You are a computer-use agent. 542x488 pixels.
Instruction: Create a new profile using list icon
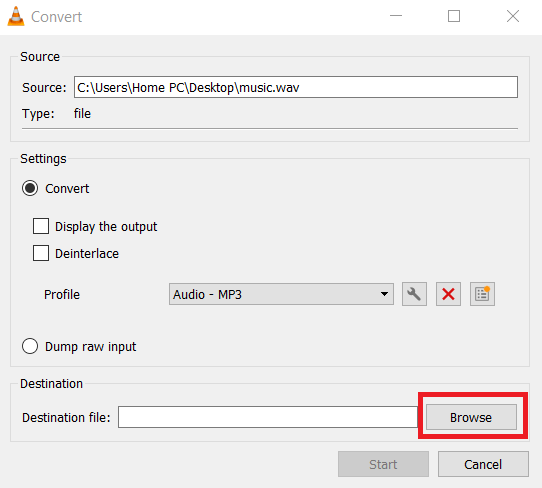pos(482,294)
